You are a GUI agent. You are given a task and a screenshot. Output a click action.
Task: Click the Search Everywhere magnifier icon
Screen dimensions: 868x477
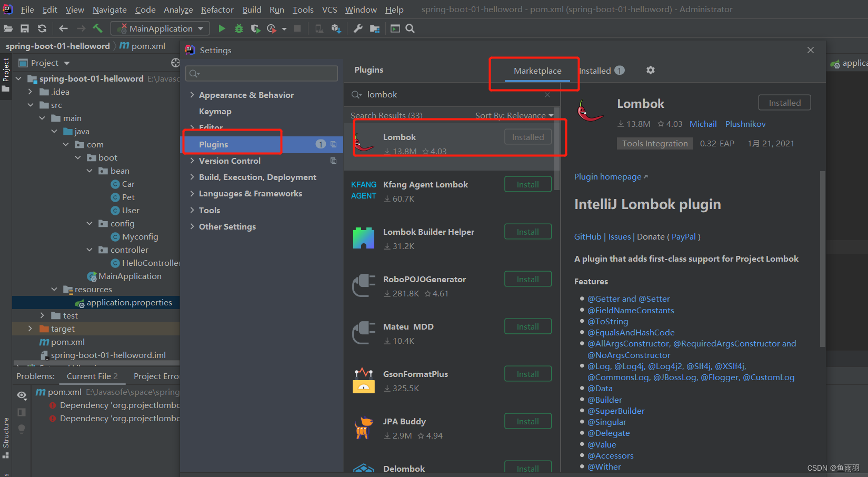point(410,28)
